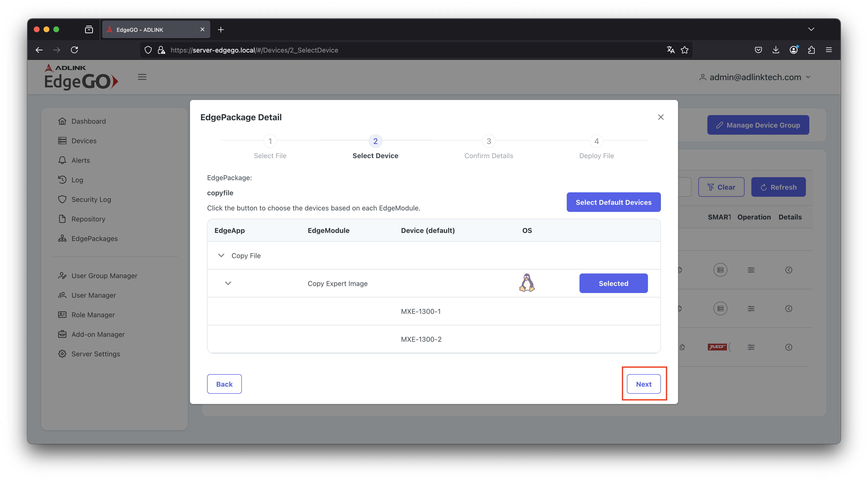Open the Repository menu item
Viewport: 868px width, 480px height.
pyautogui.click(x=88, y=219)
